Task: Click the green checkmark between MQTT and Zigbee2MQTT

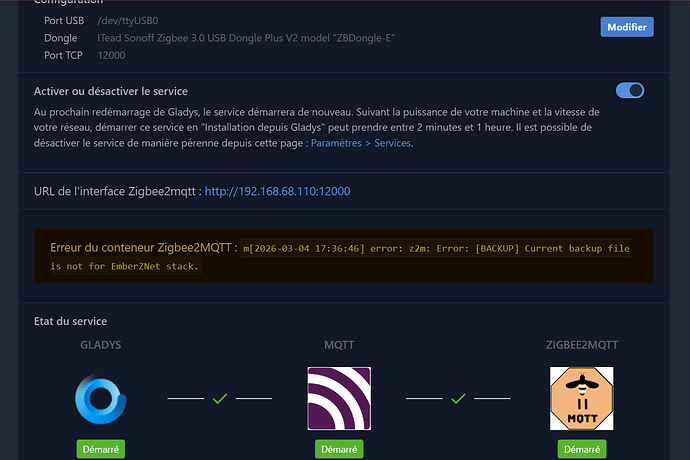Action: 459,399
